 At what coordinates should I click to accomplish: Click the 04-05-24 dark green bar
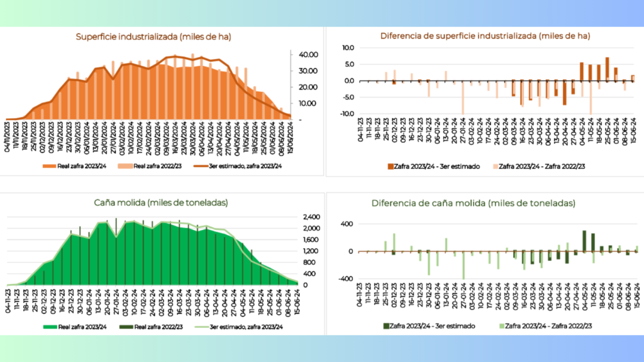tap(584, 241)
